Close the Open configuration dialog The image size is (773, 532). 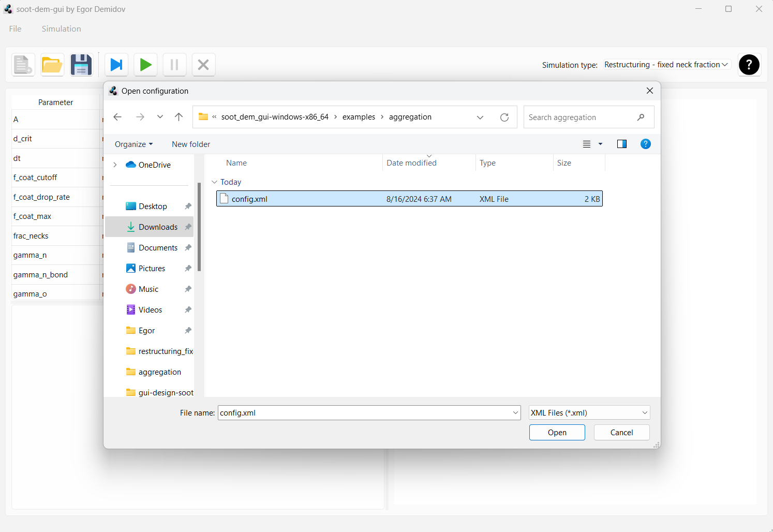click(650, 91)
